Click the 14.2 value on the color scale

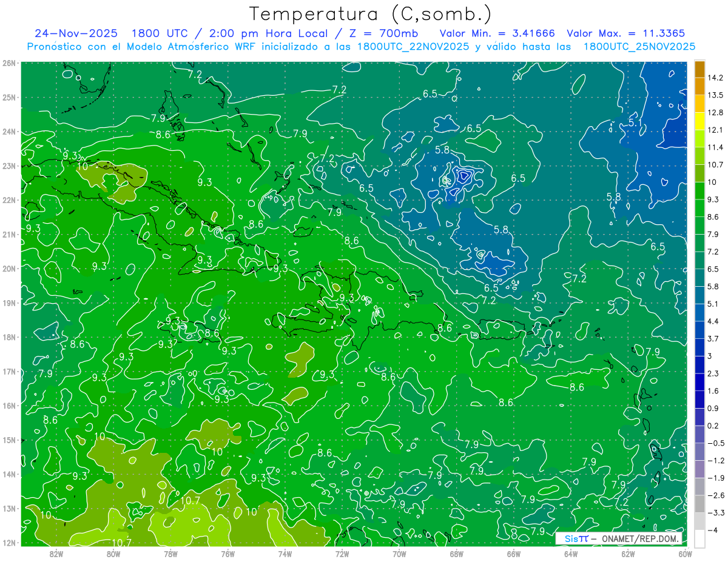(715, 78)
